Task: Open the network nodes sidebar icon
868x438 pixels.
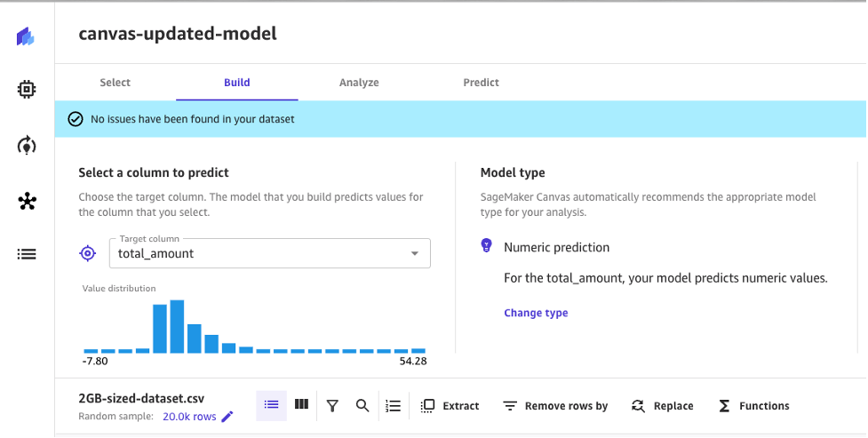Action: [x=27, y=201]
